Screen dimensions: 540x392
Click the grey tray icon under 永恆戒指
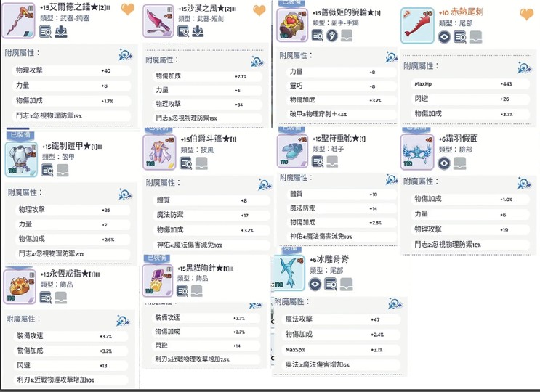point(60,298)
